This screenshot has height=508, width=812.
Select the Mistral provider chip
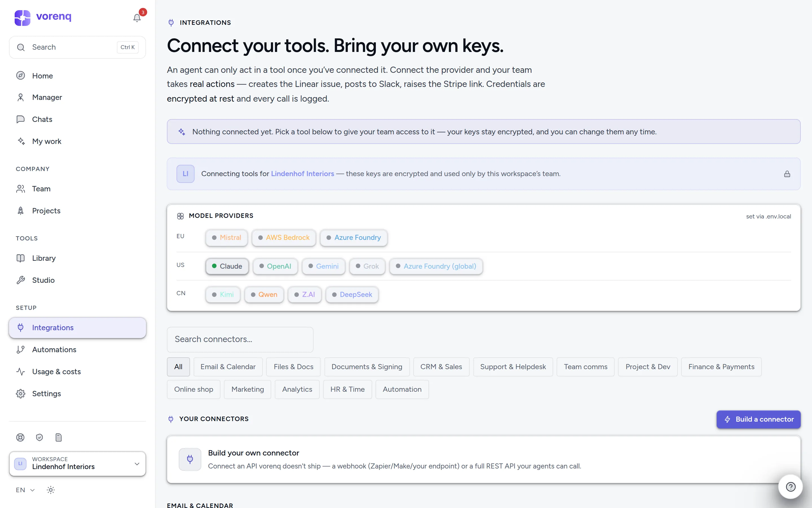[226, 238]
